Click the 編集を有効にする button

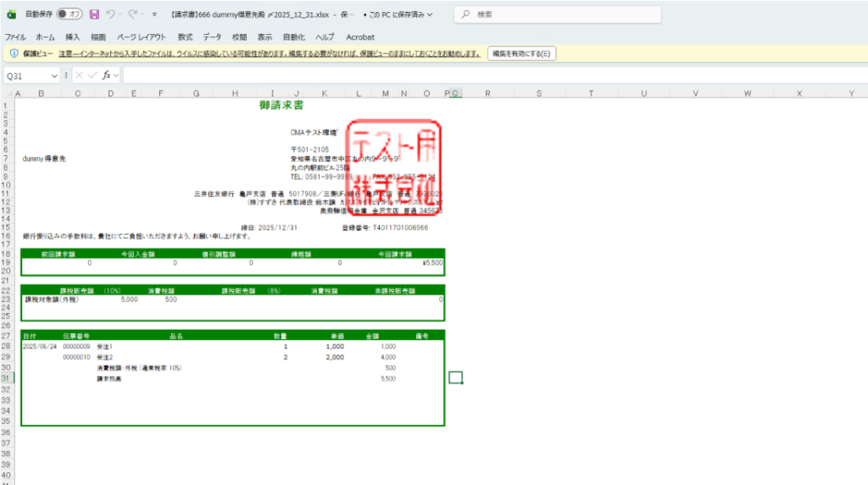pyautogui.click(x=522, y=53)
